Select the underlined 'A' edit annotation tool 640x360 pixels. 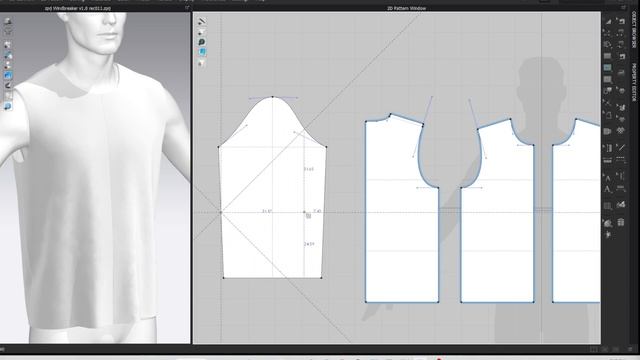pyautogui.click(x=607, y=189)
